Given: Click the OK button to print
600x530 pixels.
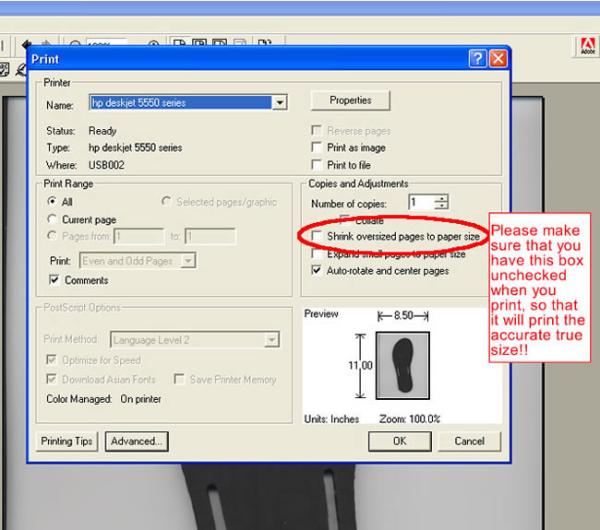Looking at the screenshot, I should (398, 441).
